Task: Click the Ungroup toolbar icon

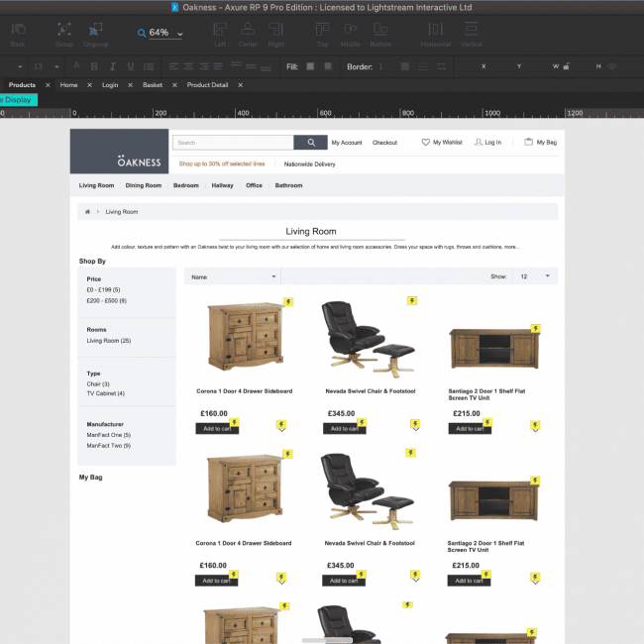Action: tap(96, 30)
